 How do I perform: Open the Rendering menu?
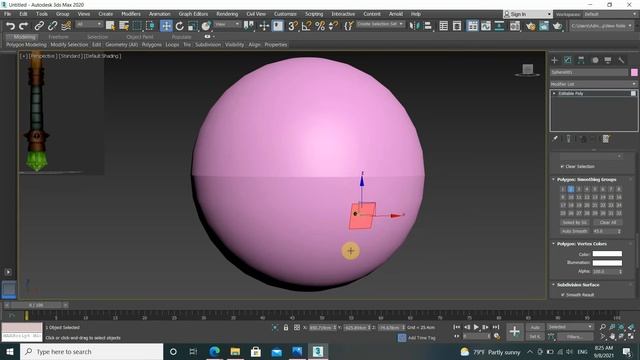point(227,14)
